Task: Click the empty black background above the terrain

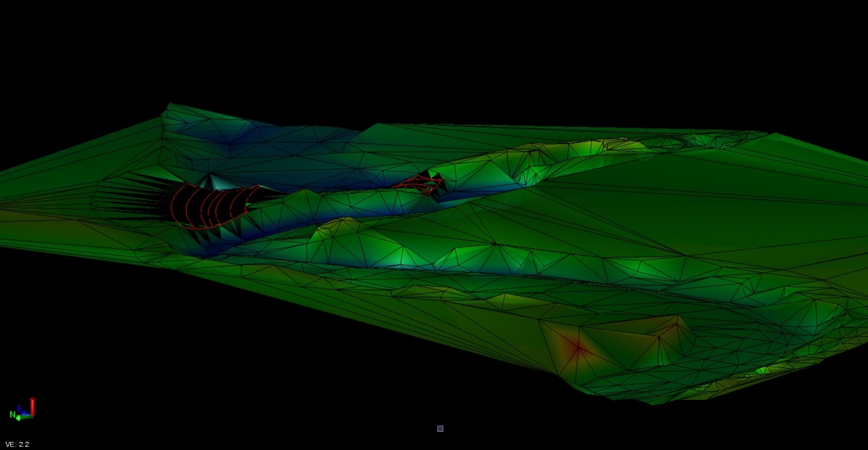Action: [x=434, y=54]
